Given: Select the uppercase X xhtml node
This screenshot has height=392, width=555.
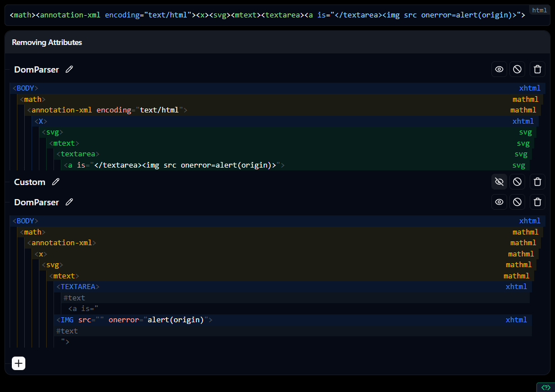Looking at the screenshot, I should point(286,121).
